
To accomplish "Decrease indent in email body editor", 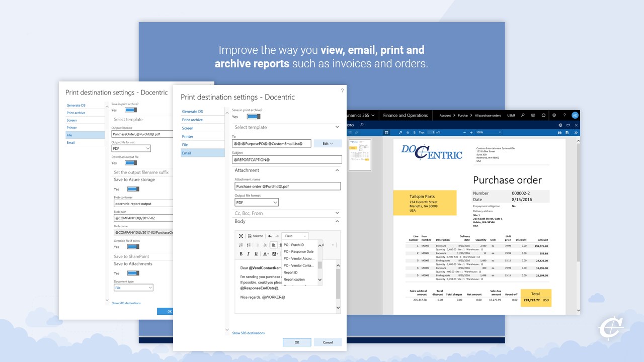I will pyautogui.click(x=258, y=245).
